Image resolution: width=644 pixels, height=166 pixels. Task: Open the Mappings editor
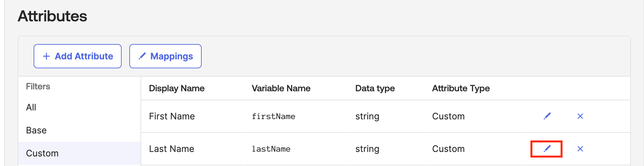[165, 56]
